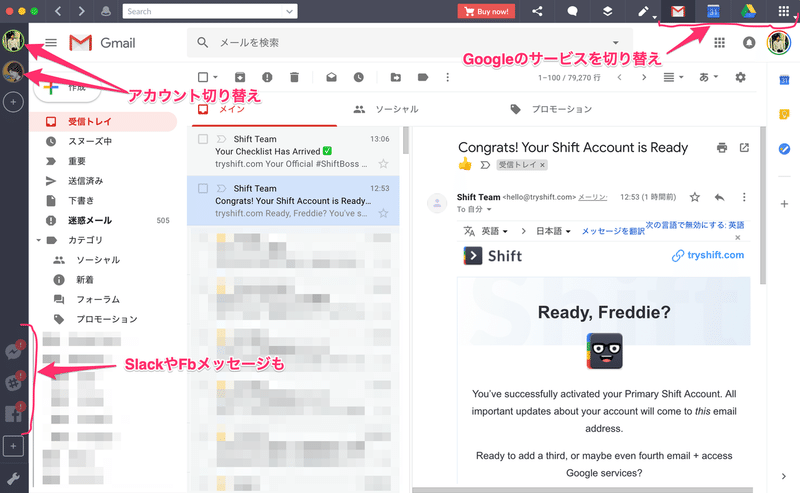Image resolution: width=800 pixels, height=493 pixels.
Task: Switch to the メイン tab
Action: pyautogui.click(x=265, y=109)
